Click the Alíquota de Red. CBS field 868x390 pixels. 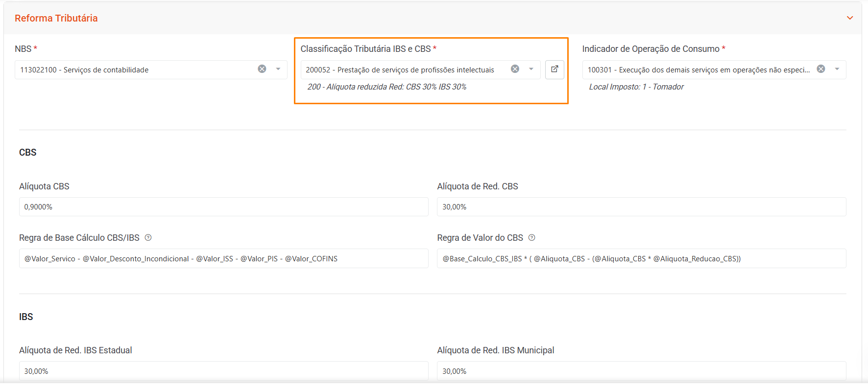[x=642, y=206]
